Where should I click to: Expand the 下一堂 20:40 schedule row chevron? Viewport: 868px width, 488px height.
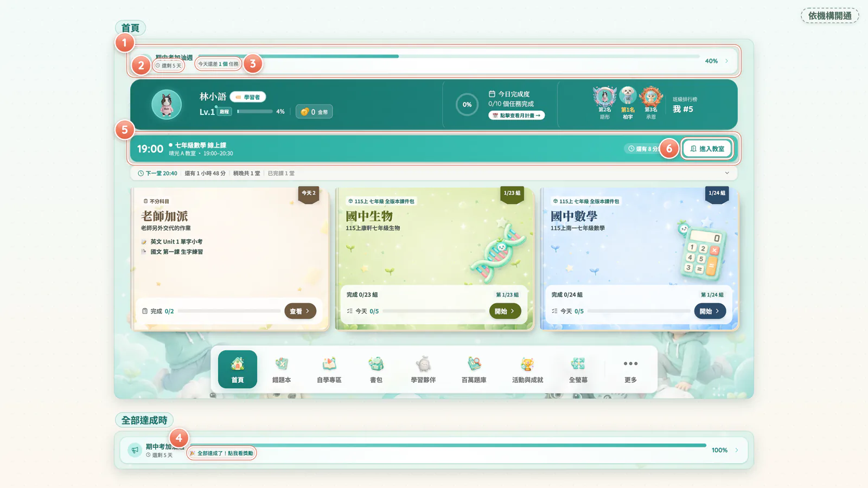(x=727, y=173)
